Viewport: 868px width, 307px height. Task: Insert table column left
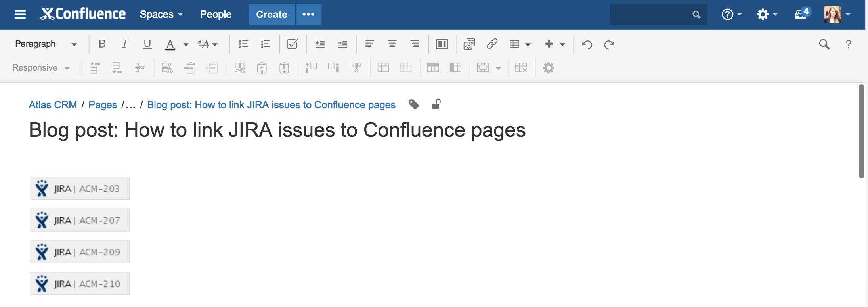311,68
